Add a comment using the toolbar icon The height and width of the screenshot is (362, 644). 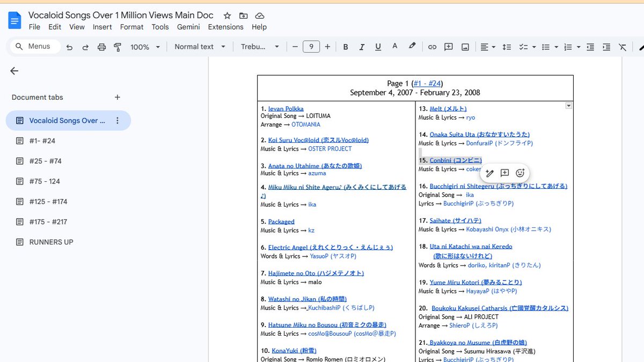point(449,47)
